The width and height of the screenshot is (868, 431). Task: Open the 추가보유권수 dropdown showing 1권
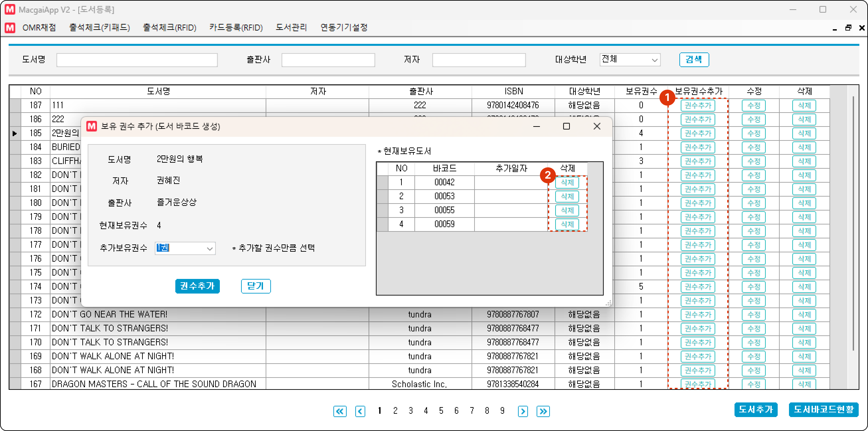click(210, 248)
